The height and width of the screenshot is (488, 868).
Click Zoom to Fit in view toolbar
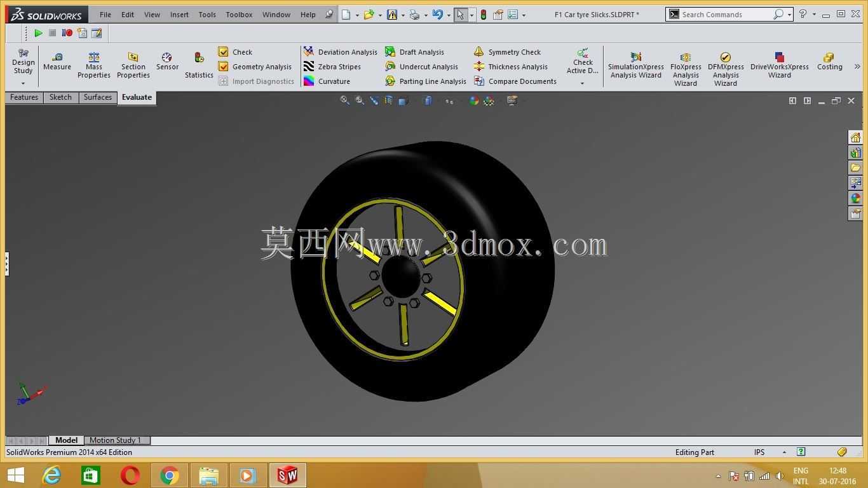coord(344,100)
